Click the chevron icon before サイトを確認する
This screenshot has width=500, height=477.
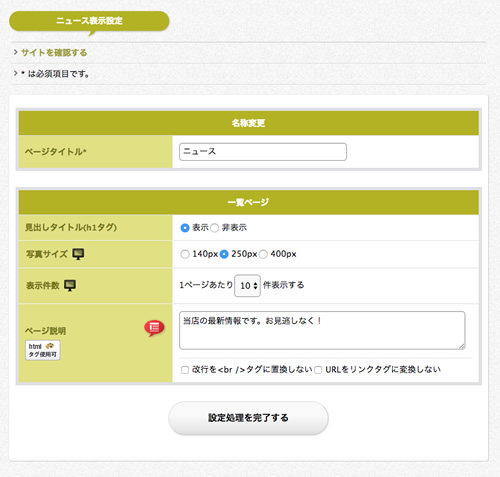[x=16, y=52]
